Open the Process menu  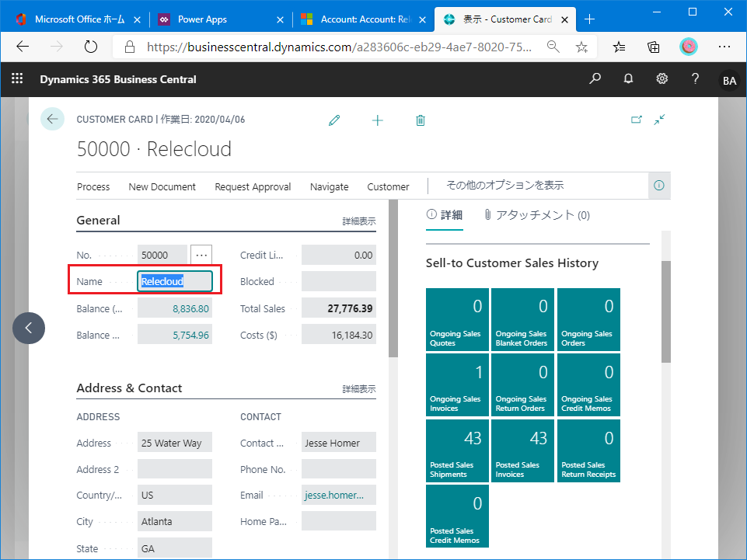pos(93,186)
